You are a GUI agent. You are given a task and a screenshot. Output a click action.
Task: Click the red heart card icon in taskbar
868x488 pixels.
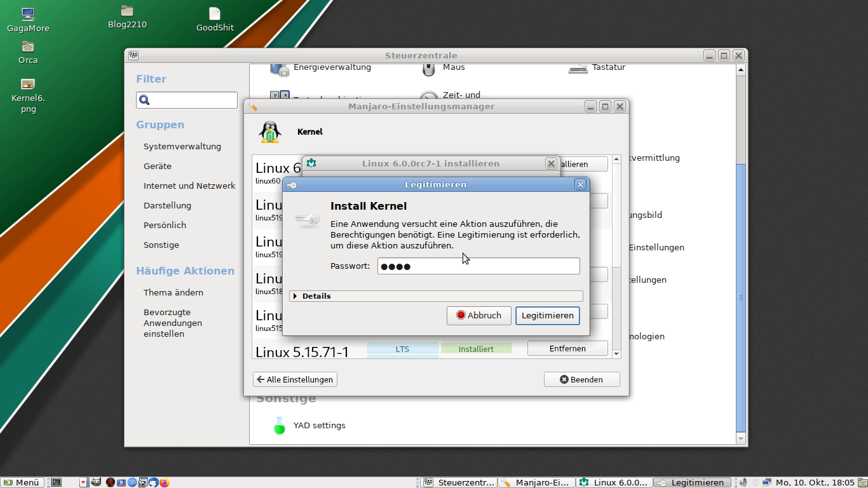click(x=83, y=482)
